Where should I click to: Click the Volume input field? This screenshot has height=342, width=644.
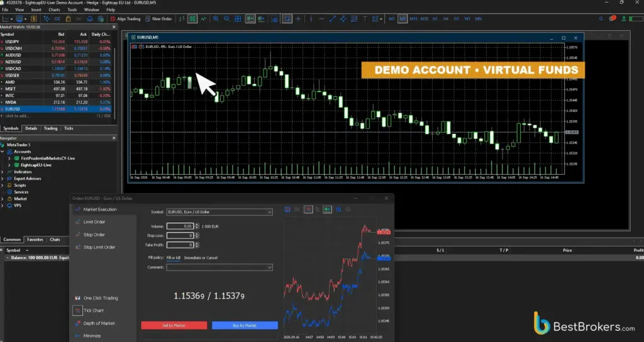click(180, 226)
